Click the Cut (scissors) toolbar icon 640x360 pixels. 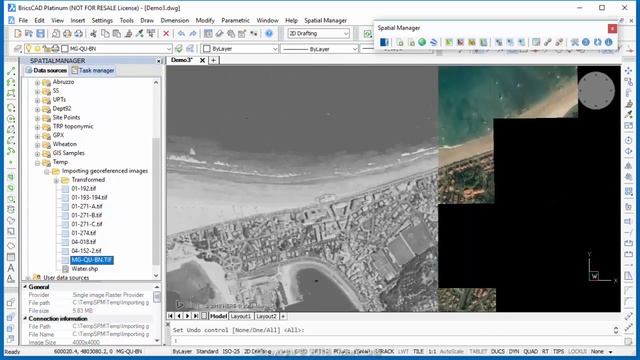click(x=93, y=33)
